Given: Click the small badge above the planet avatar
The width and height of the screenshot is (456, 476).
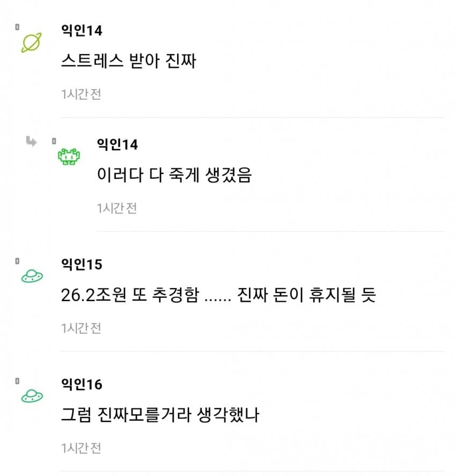Looking at the screenshot, I should (x=17, y=27).
